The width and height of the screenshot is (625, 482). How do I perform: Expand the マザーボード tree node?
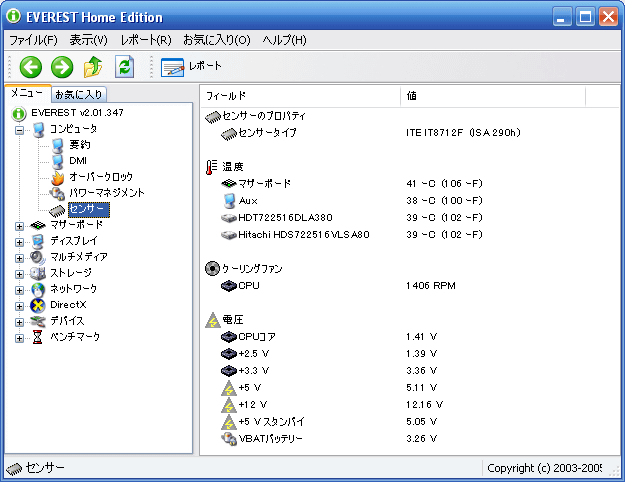click(x=19, y=226)
